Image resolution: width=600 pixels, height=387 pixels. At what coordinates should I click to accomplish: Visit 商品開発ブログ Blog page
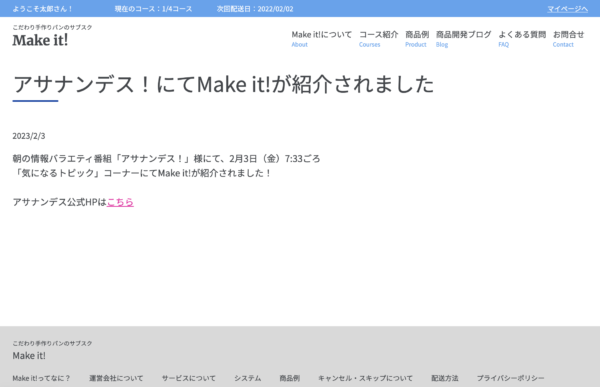click(x=463, y=39)
